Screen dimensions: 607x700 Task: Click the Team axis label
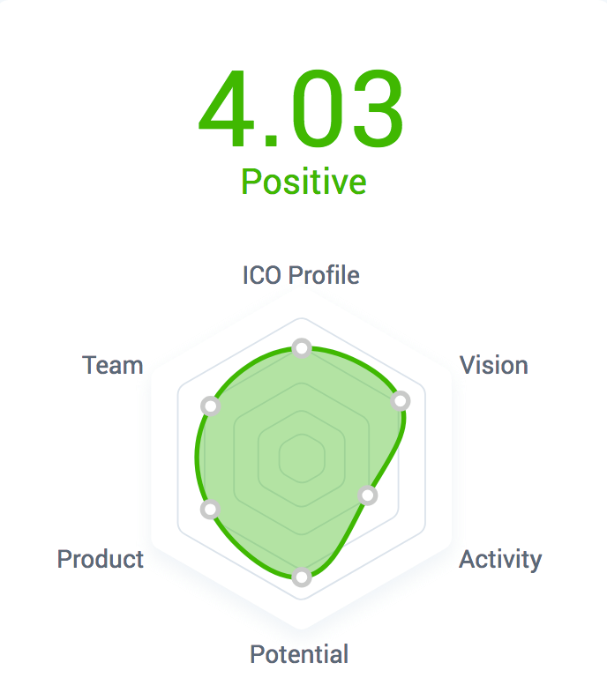[x=113, y=365]
